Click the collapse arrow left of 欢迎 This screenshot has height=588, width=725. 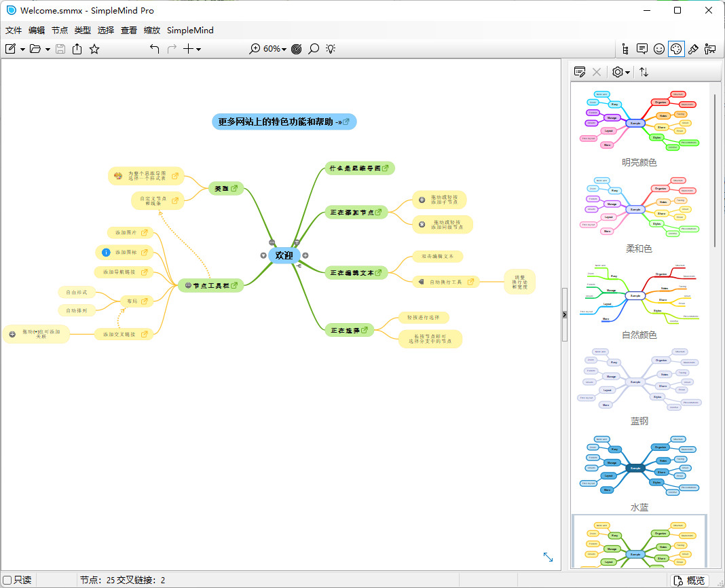point(263,255)
